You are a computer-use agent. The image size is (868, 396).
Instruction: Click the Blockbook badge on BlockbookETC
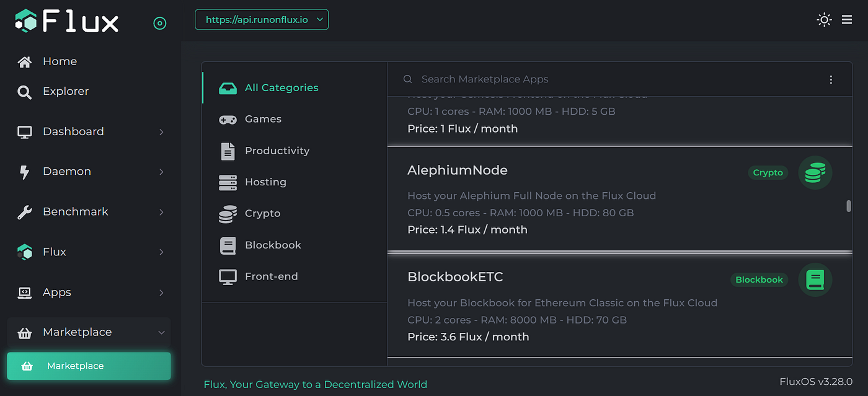tap(759, 279)
